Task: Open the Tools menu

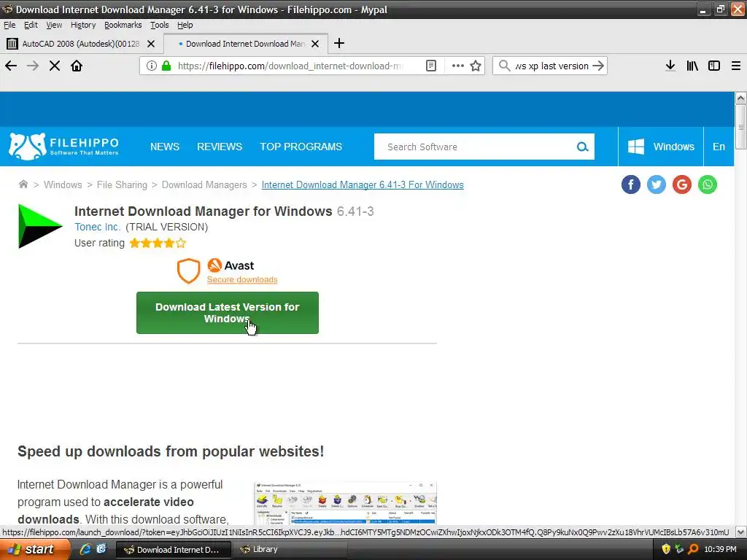Action: pyautogui.click(x=160, y=25)
